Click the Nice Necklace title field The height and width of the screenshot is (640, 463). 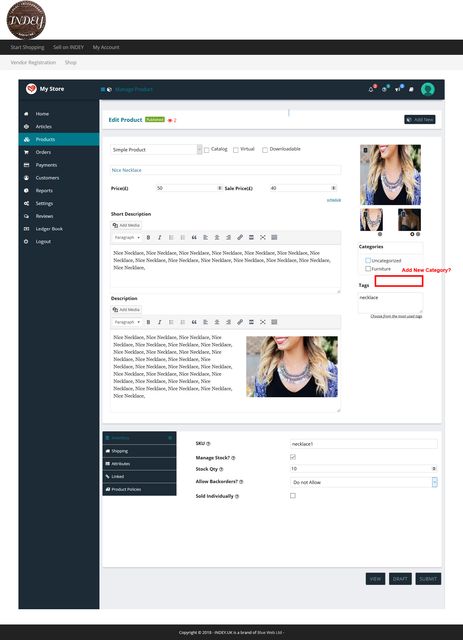click(x=225, y=170)
